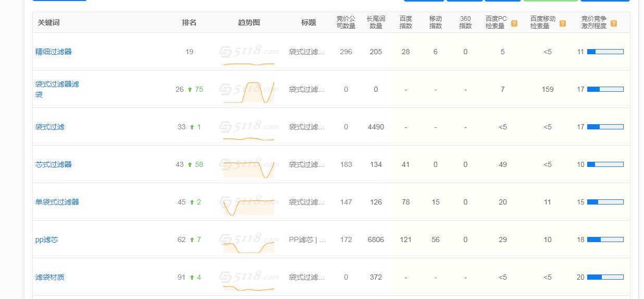Click mobile search volume 159

[x=548, y=89]
